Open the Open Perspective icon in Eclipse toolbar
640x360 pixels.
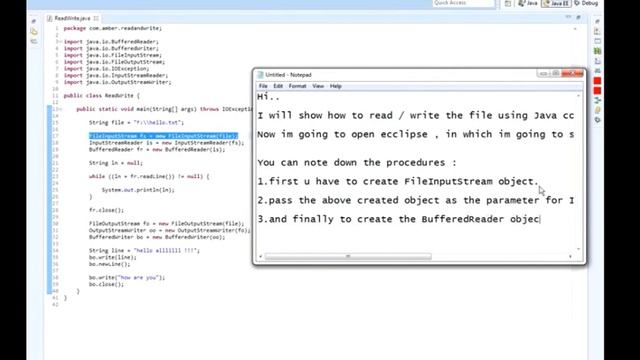coord(508,3)
